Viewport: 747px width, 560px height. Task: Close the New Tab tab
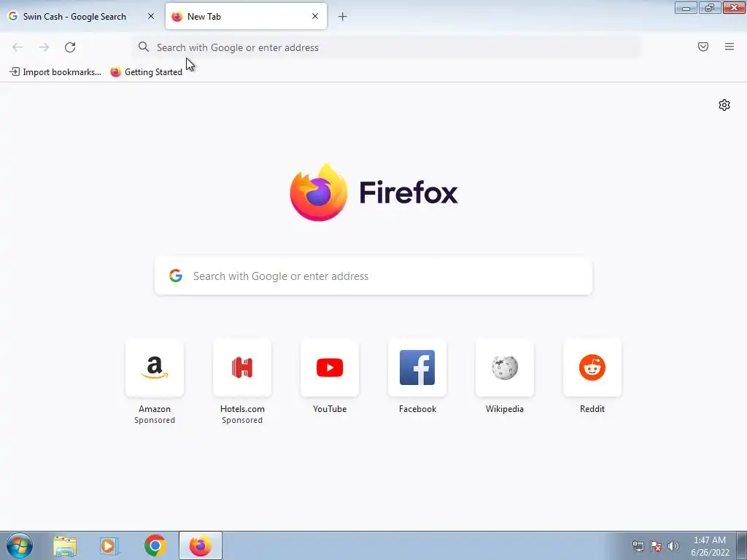[x=315, y=16]
